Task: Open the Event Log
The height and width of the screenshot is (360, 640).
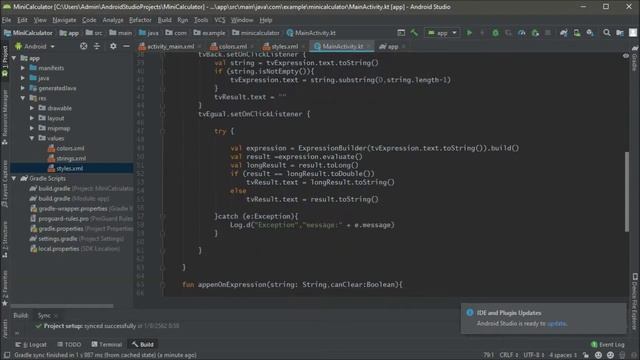Action: 607,344
